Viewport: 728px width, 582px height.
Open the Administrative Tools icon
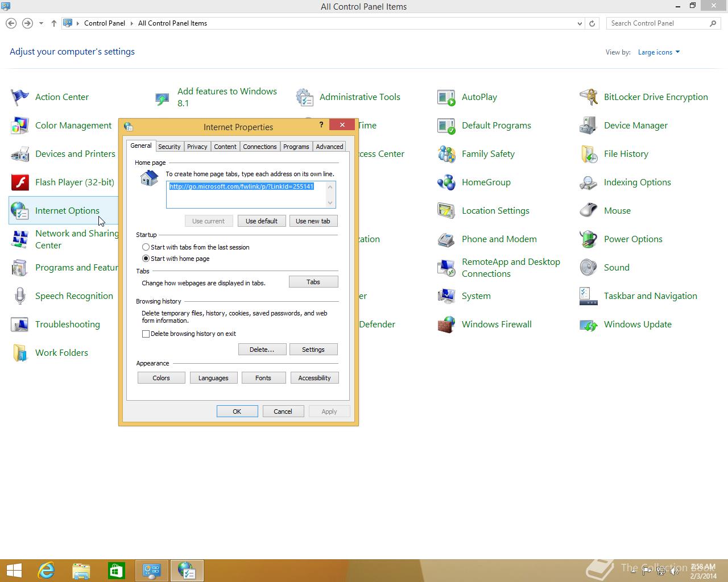click(304, 97)
